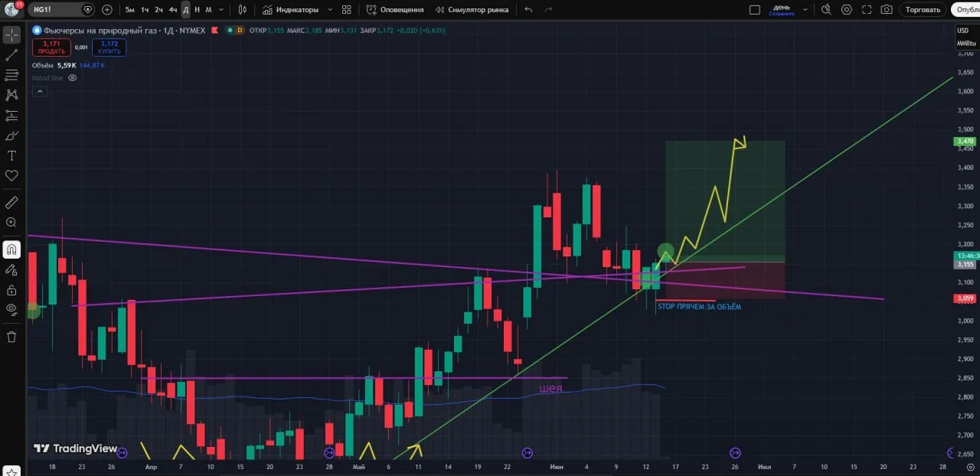Open chart settings hexagon icon
The width and height of the screenshot is (980, 476).
click(x=847, y=10)
